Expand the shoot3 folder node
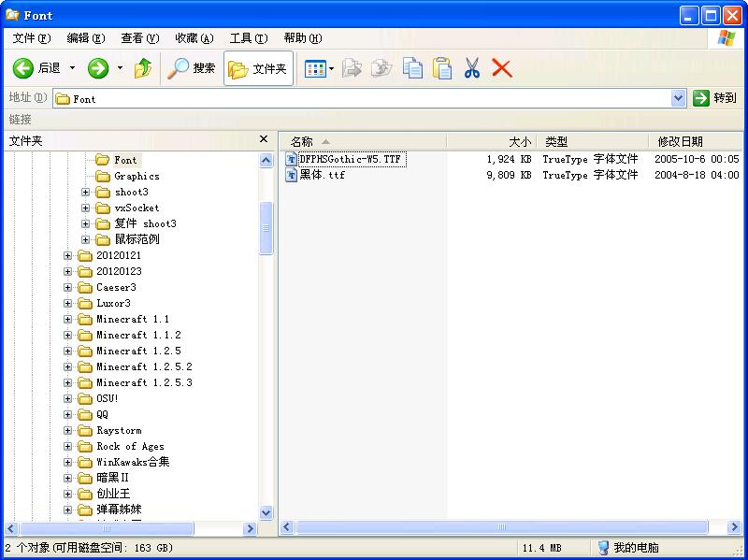 coord(85,193)
